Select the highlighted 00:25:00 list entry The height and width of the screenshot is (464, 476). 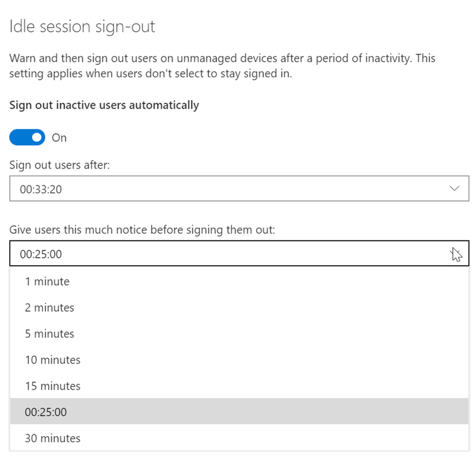[46, 412]
